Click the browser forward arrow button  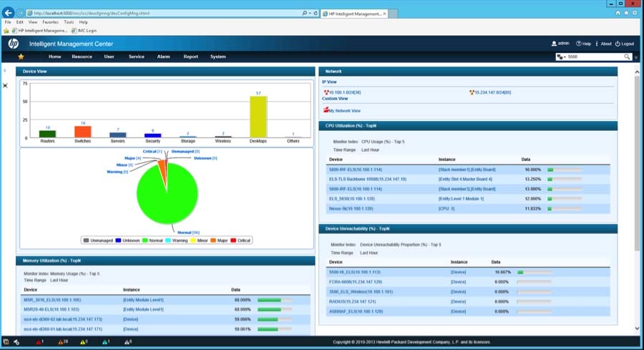pos(20,13)
